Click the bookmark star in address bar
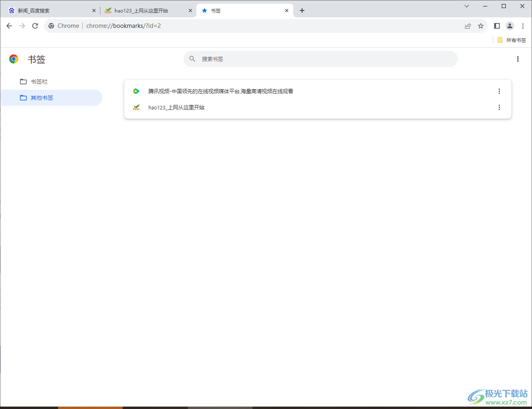This screenshot has height=409, width=532. tap(481, 26)
